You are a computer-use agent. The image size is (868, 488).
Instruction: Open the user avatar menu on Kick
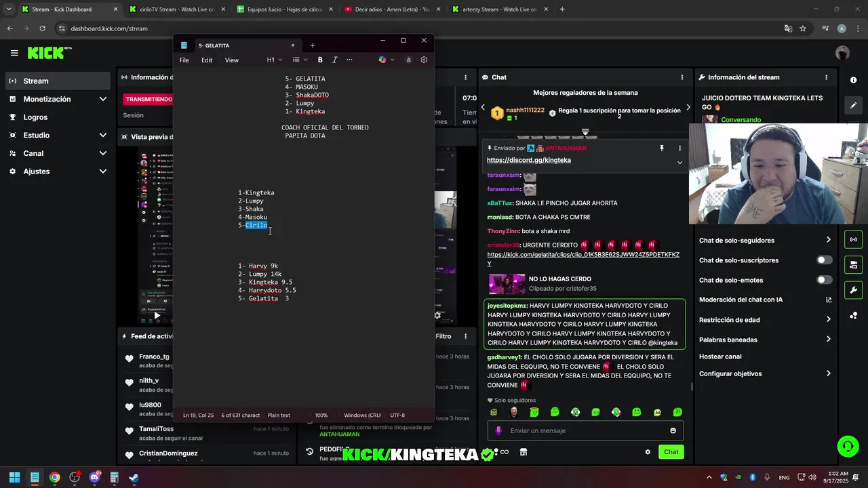click(842, 53)
